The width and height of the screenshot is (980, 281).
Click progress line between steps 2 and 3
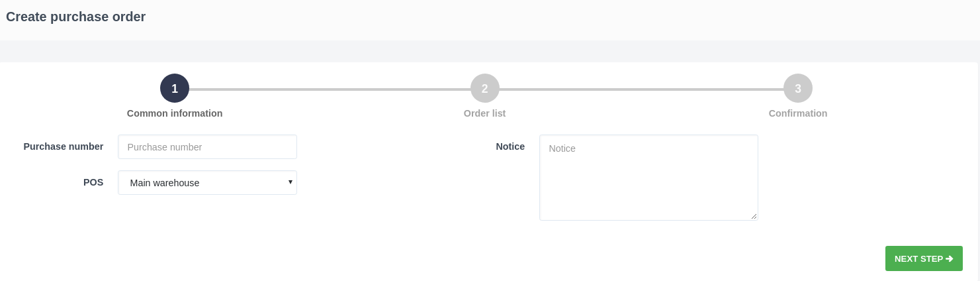coord(641,89)
